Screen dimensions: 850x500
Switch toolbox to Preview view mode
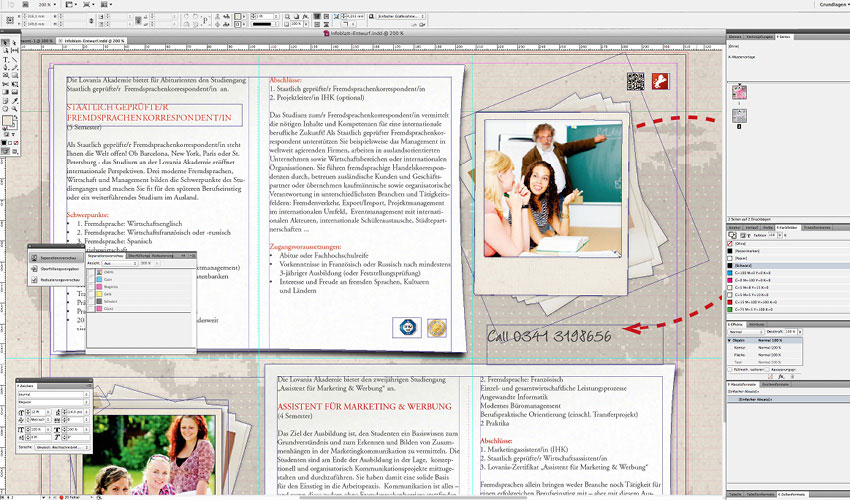point(15,151)
